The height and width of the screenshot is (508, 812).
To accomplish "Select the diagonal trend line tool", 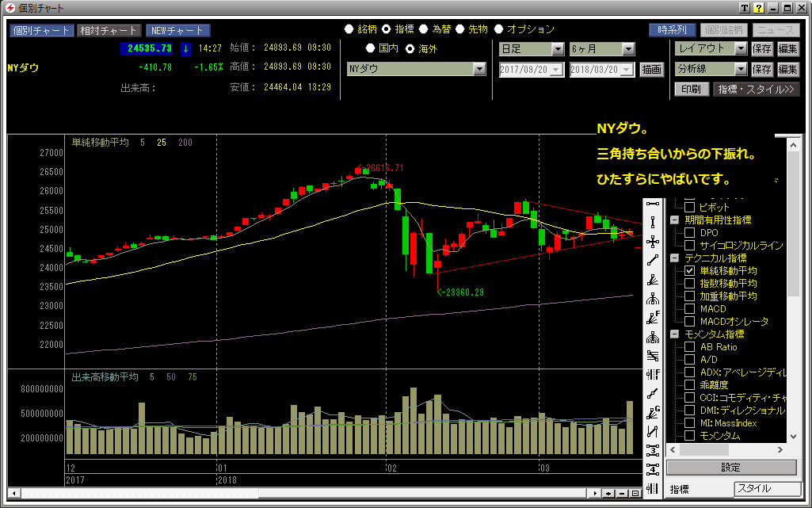I will (x=653, y=261).
